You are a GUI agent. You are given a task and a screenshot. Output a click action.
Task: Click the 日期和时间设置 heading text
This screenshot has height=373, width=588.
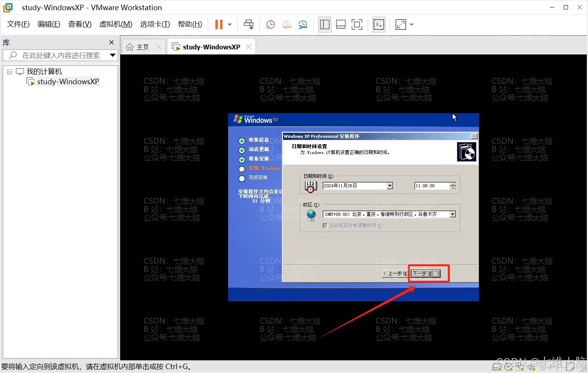[309, 146]
